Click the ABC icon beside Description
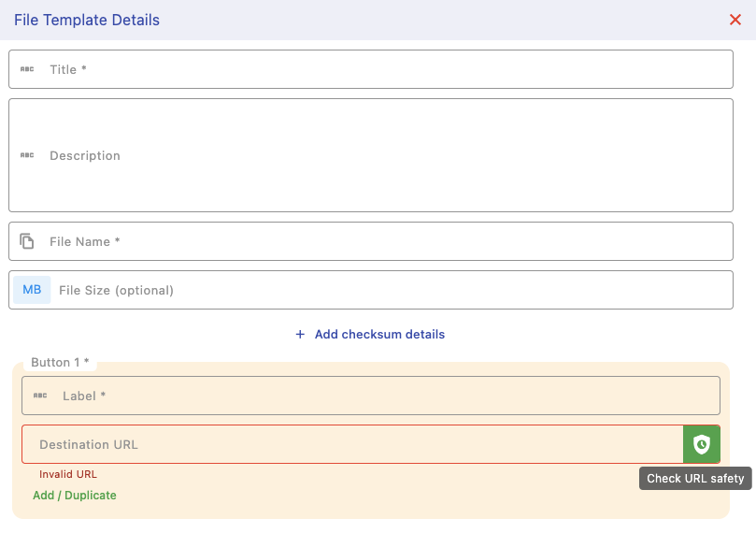Image resolution: width=756 pixels, height=533 pixels. click(x=27, y=155)
